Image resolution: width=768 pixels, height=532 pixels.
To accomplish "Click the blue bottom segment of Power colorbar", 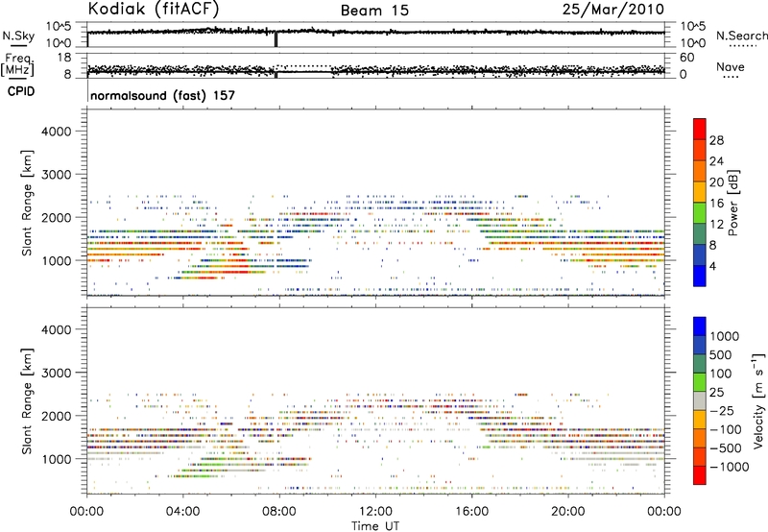I will pos(700,276).
